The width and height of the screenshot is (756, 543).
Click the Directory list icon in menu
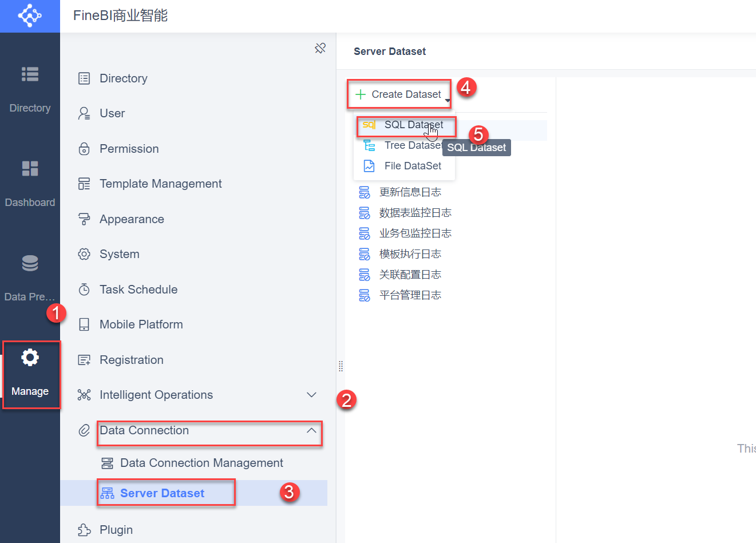84,78
